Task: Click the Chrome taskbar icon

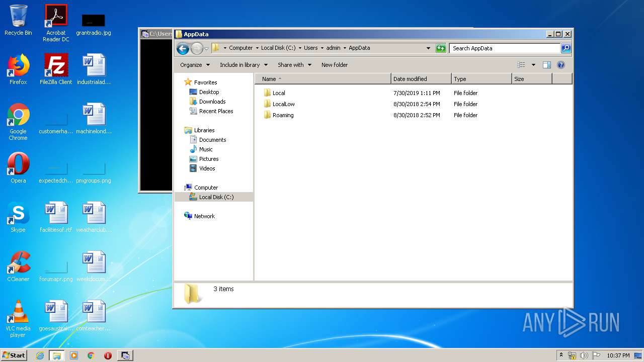Action: click(x=91, y=355)
